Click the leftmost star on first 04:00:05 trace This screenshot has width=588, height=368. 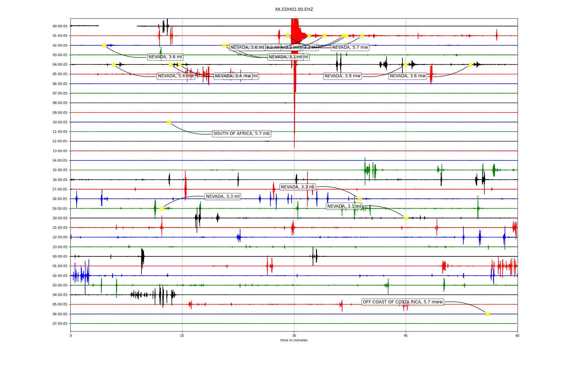tap(113, 64)
